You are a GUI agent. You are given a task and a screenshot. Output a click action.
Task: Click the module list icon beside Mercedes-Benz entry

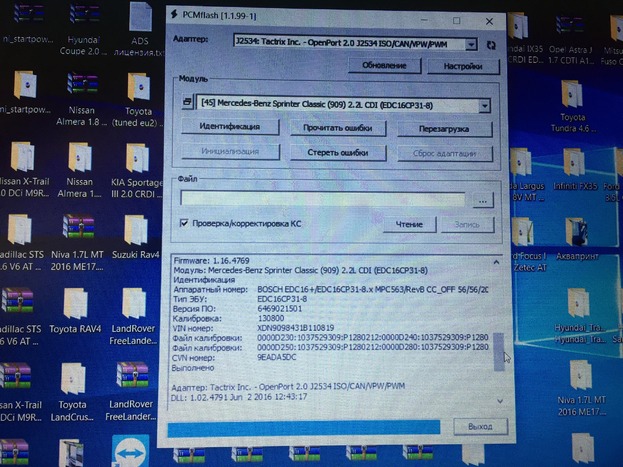[x=188, y=103]
